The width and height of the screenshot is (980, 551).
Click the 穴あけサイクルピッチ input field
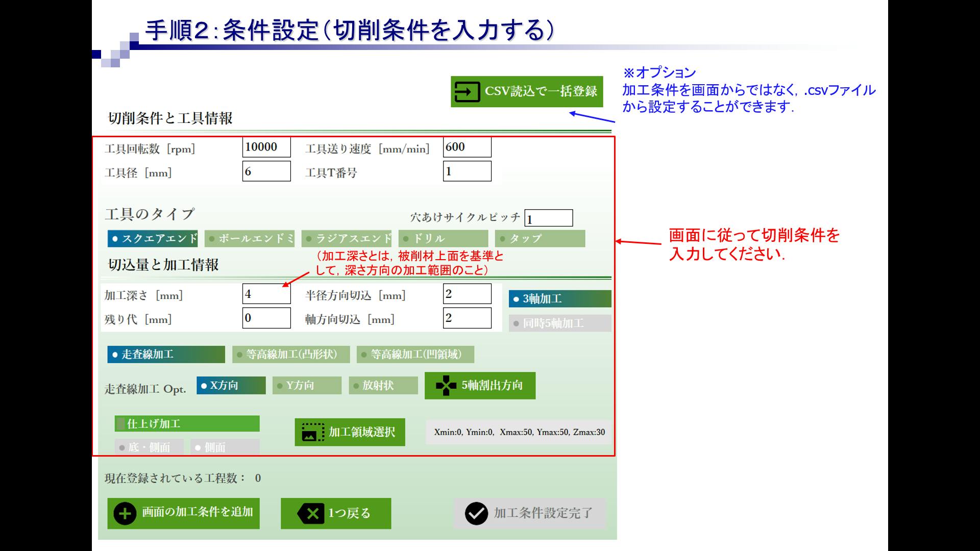(x=549, y=218)
